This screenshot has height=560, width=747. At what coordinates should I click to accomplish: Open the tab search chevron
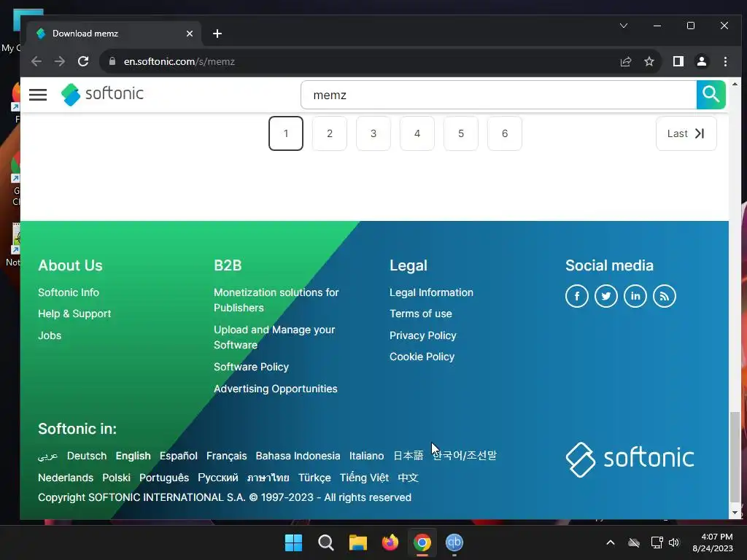[624, 26]
